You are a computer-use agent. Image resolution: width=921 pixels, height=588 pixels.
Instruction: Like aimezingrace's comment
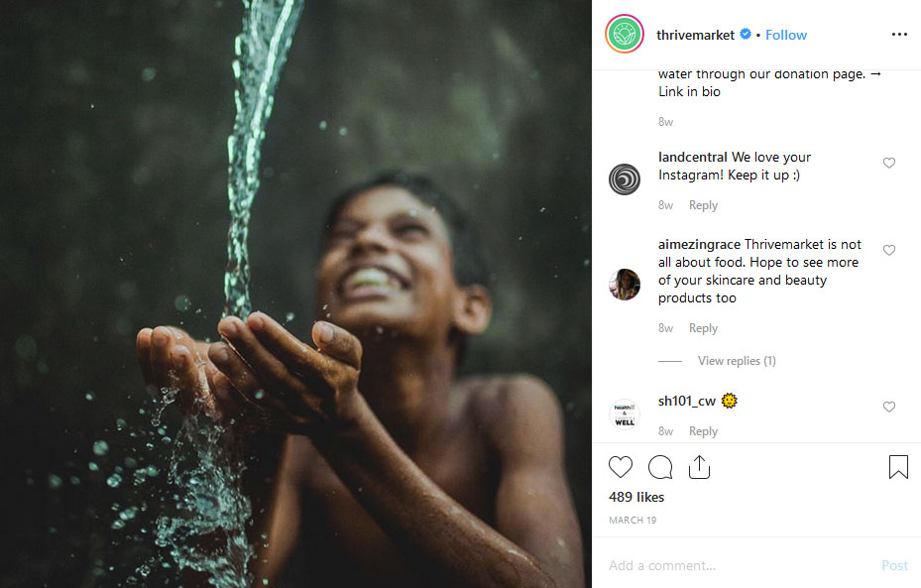tap(888, 250)
